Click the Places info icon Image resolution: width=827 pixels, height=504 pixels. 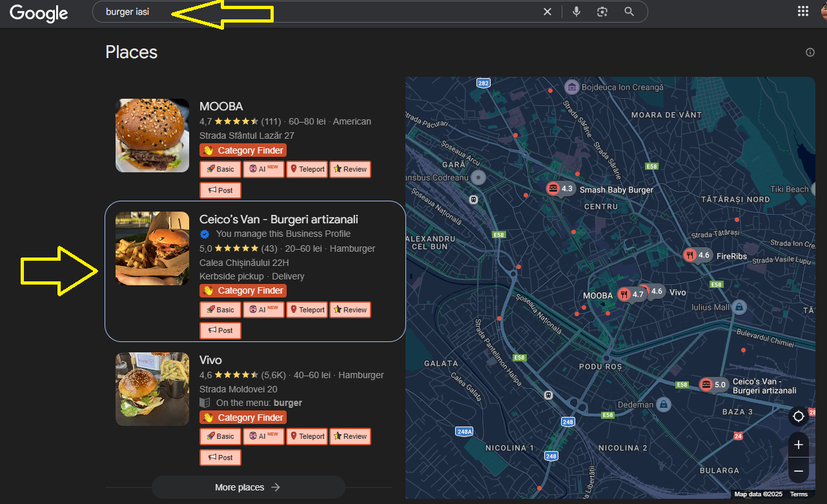pos(810,52)
